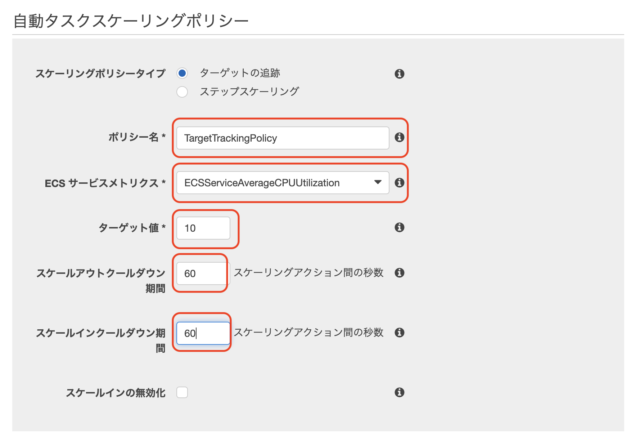Click info icon for disable scale-in option
The image size is (640, 441).
coord(399,392)
